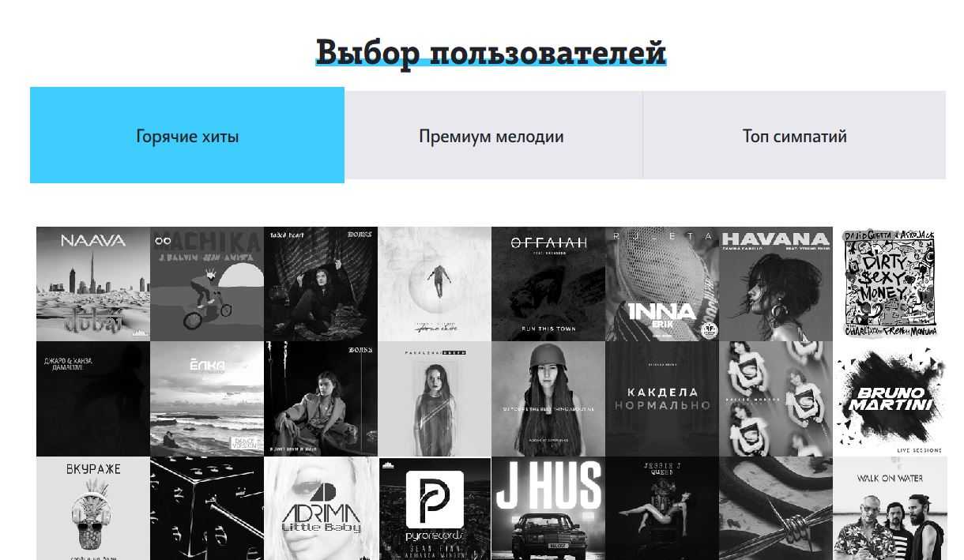Open the Bruno Martini Live Sessions cover
Image resolution: width=964 pixels, height=560 pixels.
click(x=890, y=399)
